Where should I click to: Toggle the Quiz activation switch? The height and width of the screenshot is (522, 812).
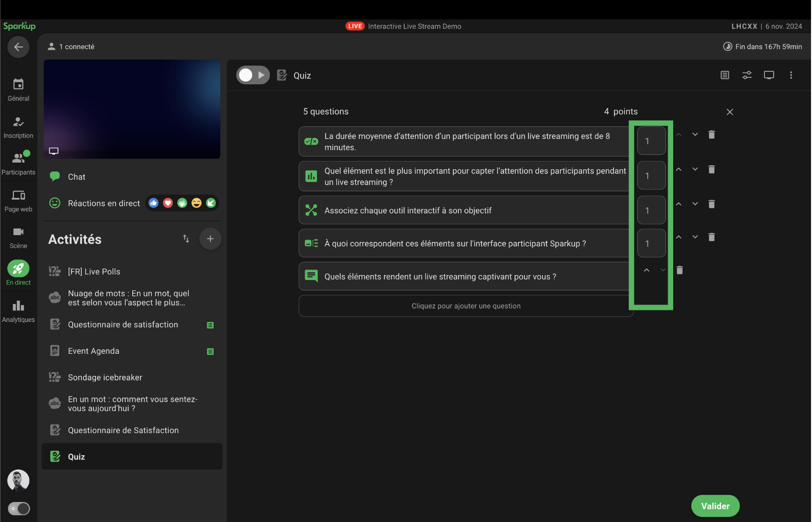(x=253, y=75)
